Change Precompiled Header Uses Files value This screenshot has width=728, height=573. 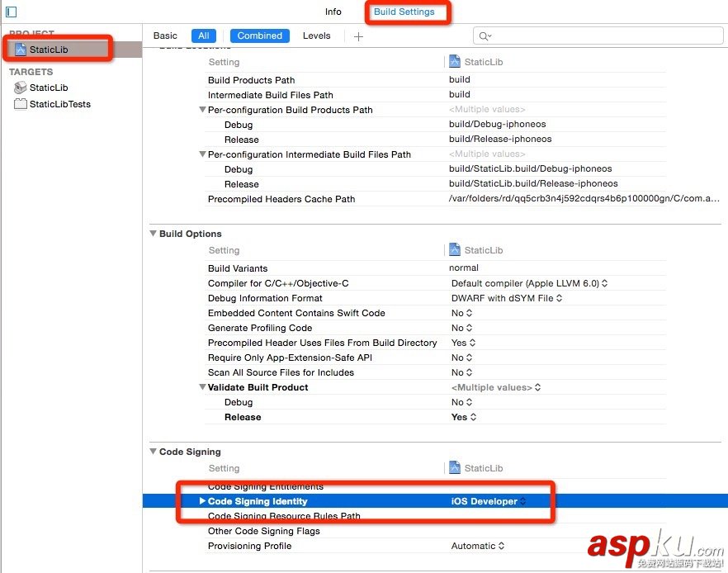463,343
